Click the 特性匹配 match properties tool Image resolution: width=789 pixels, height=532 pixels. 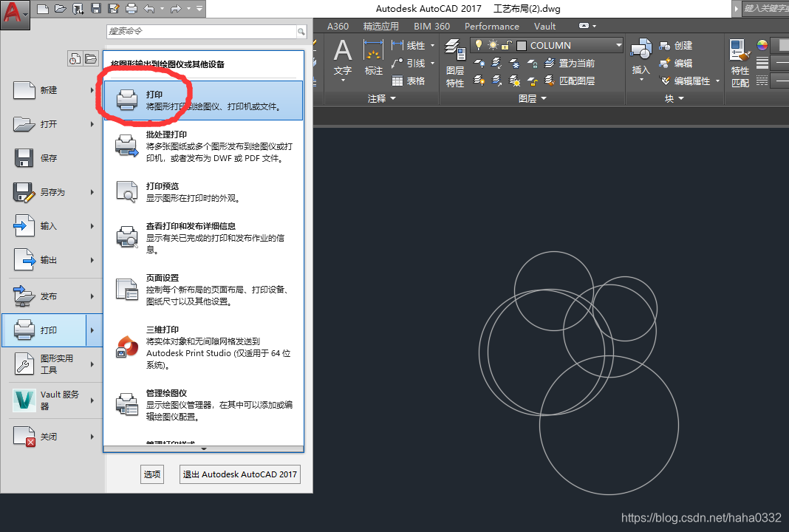(x=740, y=64)
